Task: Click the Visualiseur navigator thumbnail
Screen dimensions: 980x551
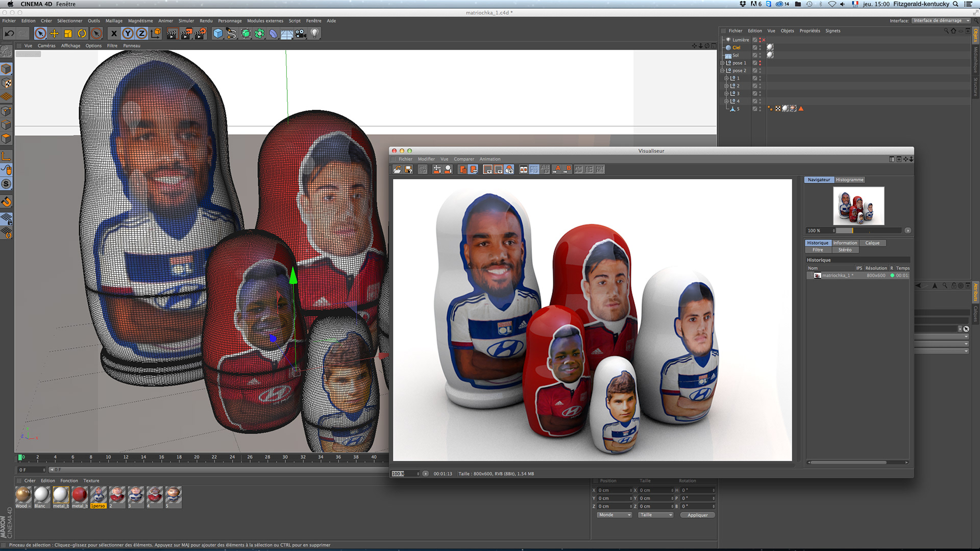Action: (859, 206)
